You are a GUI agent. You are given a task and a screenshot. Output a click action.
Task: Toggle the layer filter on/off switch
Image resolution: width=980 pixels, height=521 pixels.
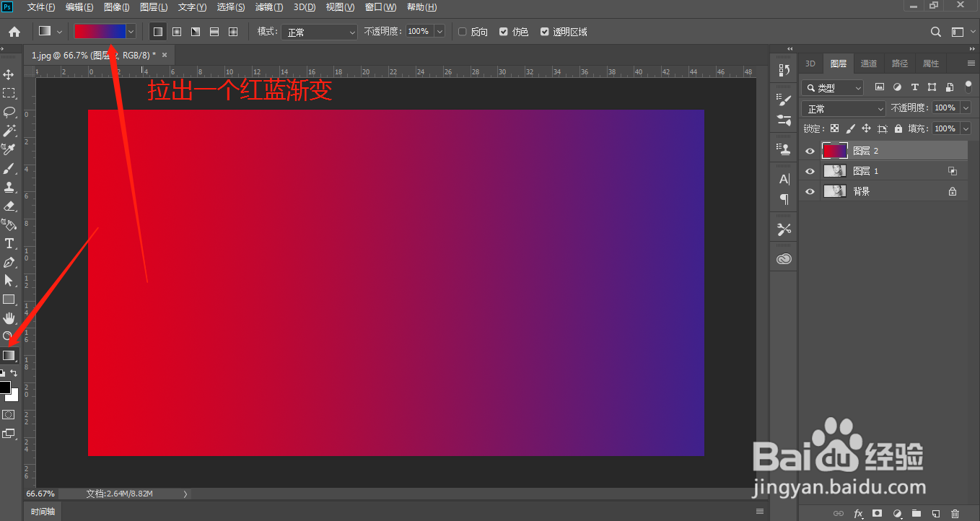point(968,86)
